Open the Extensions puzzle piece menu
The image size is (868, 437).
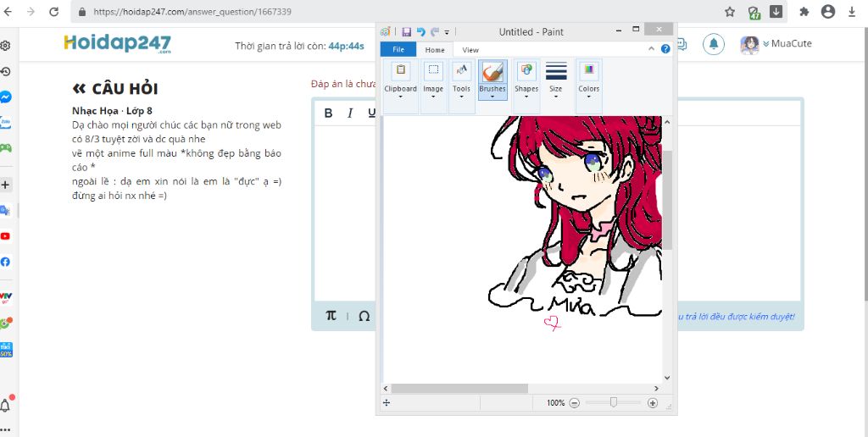tap(804, 12)
